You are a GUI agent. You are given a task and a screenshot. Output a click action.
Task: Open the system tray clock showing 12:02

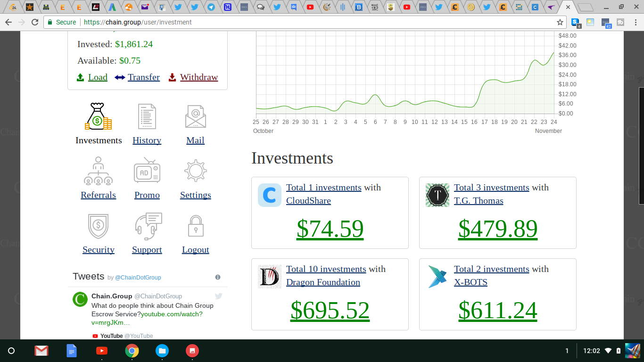click(592, 351)
